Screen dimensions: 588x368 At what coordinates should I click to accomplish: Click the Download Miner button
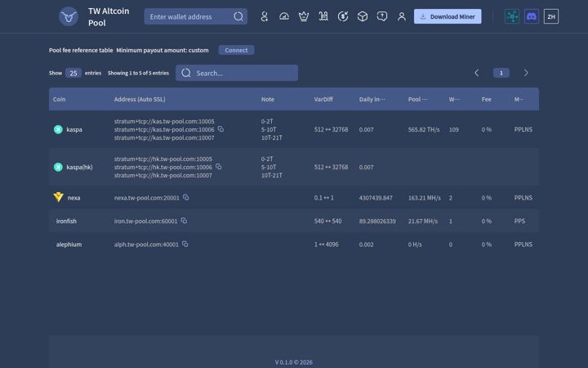[x=448, y=16]
